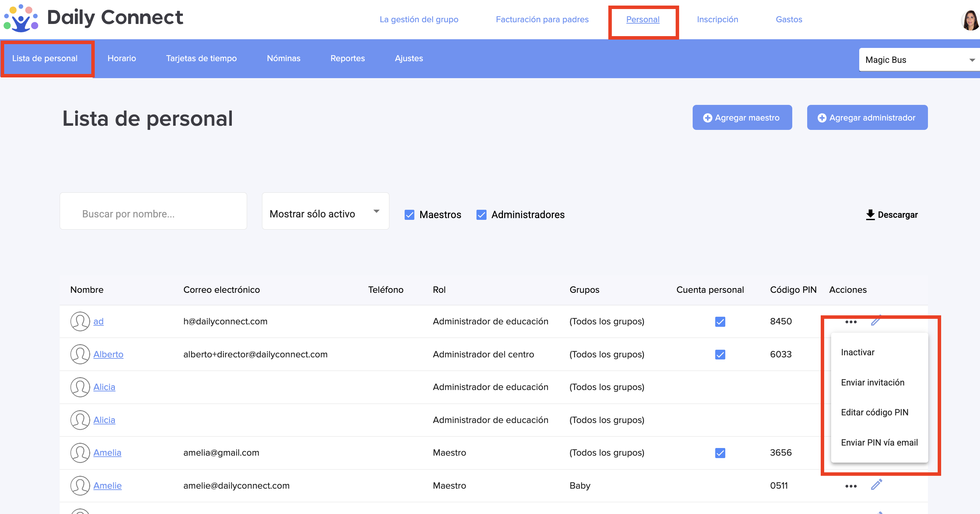This screenshot has width=980, height=514.
Task: Open the Amelia staff name link
Action: [107, 453]
